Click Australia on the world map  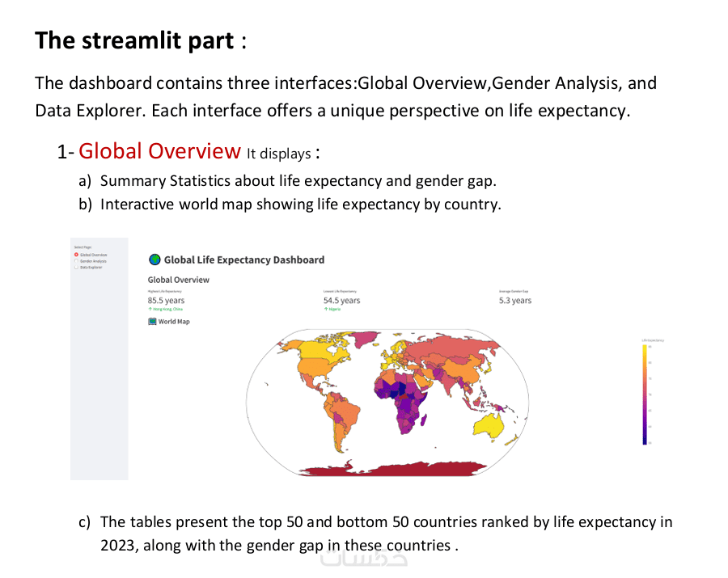click(x=490, y=426)
